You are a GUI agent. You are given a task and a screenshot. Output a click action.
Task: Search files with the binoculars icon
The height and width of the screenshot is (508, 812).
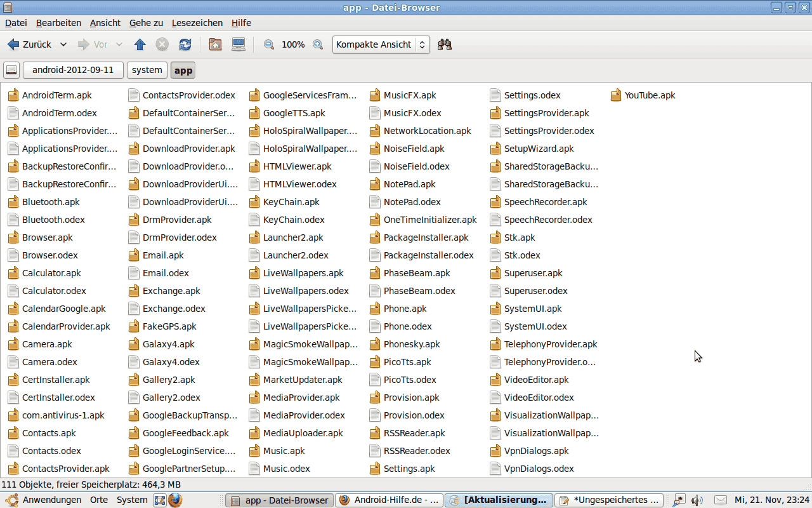tap(445, 44)
